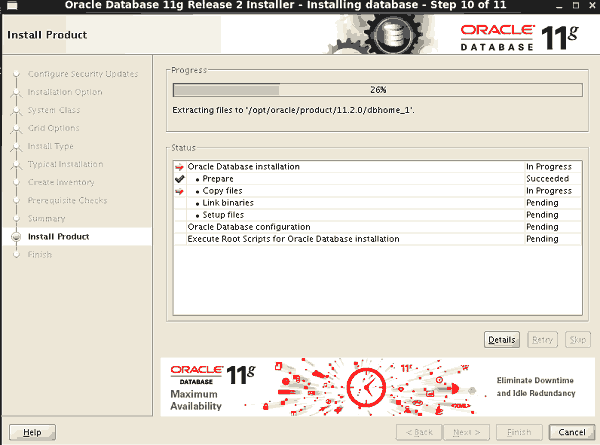600x445 pixels.
Task: Click the Skip button
Action: [x=578, y=339]
